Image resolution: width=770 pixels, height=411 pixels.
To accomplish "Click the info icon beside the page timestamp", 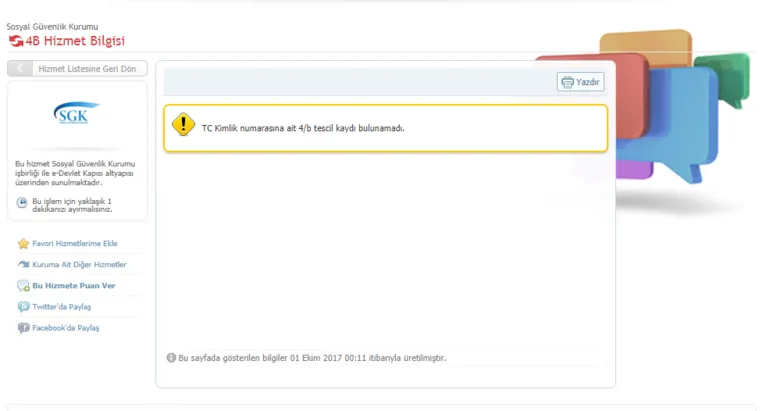I will tap(171, 358).
